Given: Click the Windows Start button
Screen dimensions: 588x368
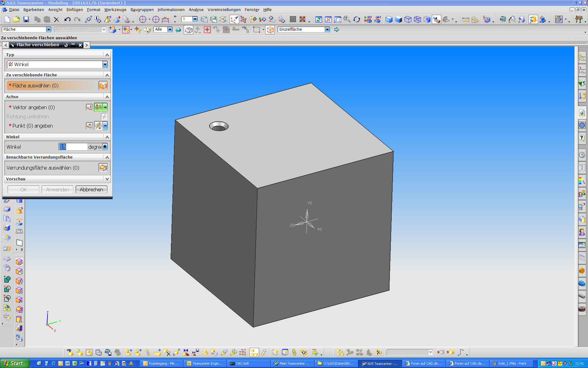Looking at the screenshot, I should pos(14,363).
